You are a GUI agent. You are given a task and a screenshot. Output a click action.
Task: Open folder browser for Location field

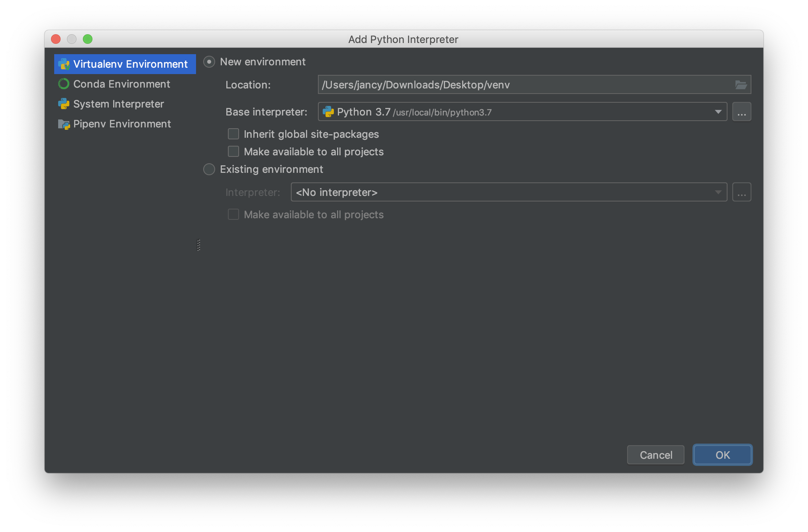[741, 85]
